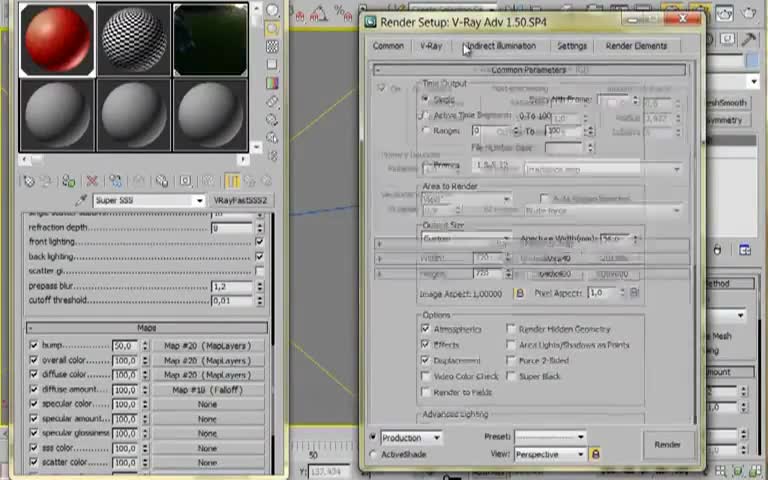Toggle the back lighting checkbox

pos(260,256)
